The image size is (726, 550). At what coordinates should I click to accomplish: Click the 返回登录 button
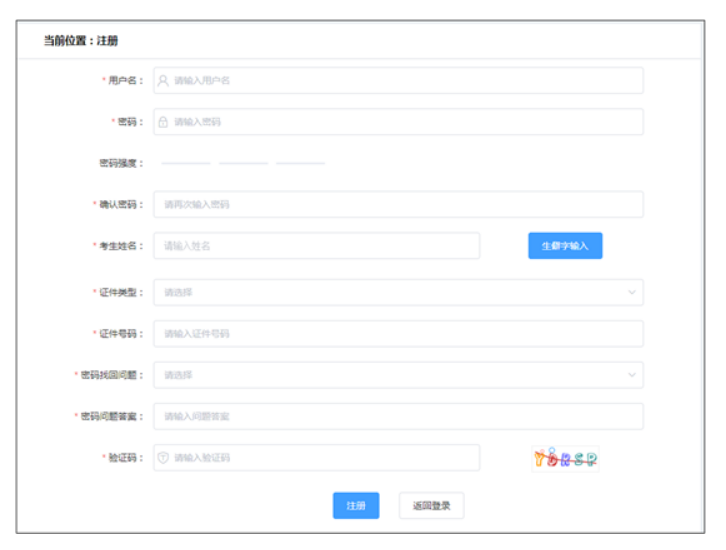[431, 506]
